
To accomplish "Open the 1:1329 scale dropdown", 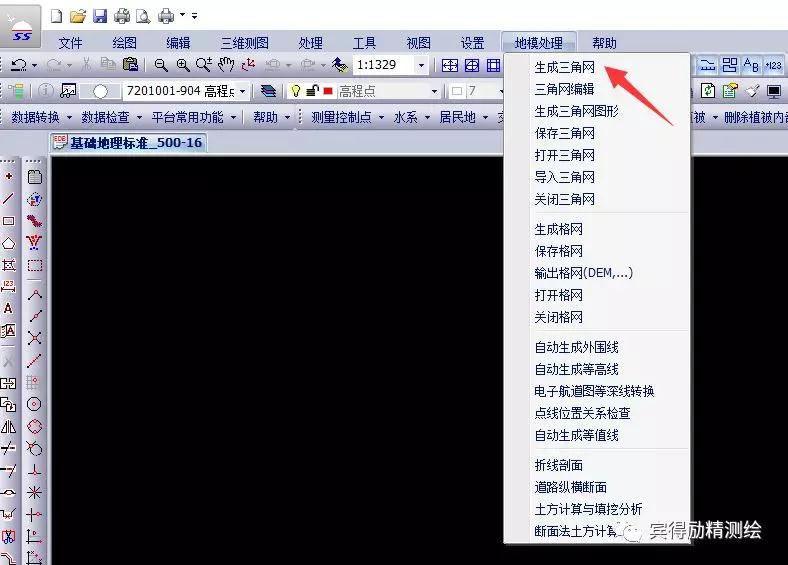I will (x=421, y=65).
